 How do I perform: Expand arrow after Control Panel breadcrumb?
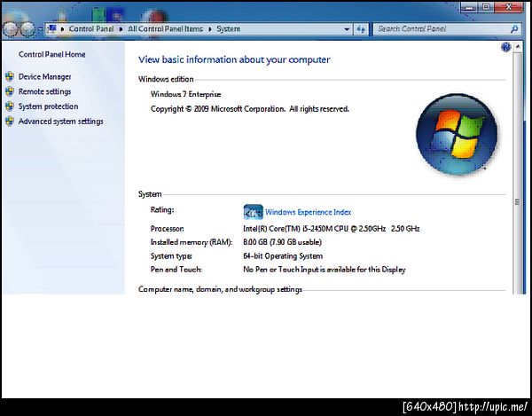(x=121, y=29)
